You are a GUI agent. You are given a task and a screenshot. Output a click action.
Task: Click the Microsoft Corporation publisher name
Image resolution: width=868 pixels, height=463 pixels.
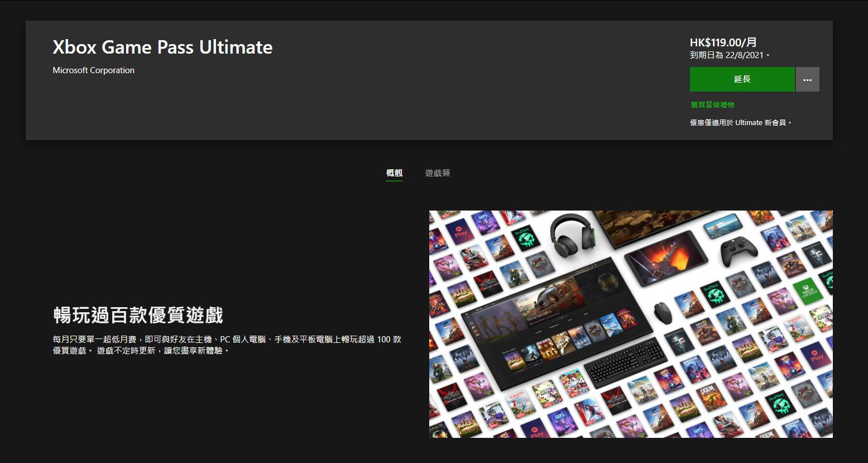tap(93, 70)
